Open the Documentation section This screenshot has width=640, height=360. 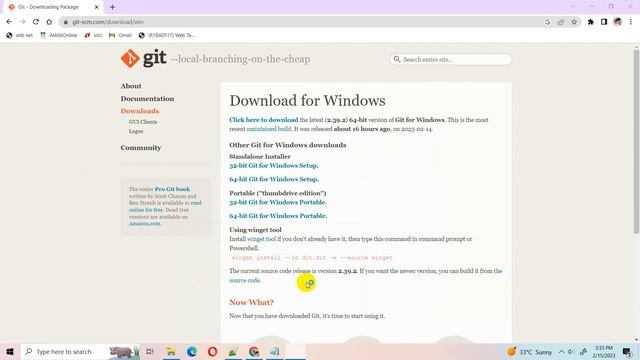(147, 99)
